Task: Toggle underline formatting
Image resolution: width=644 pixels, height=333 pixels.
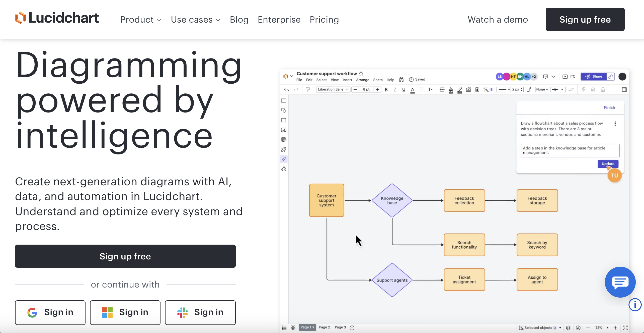Action: pyautogui.click(x=404, y=90)
